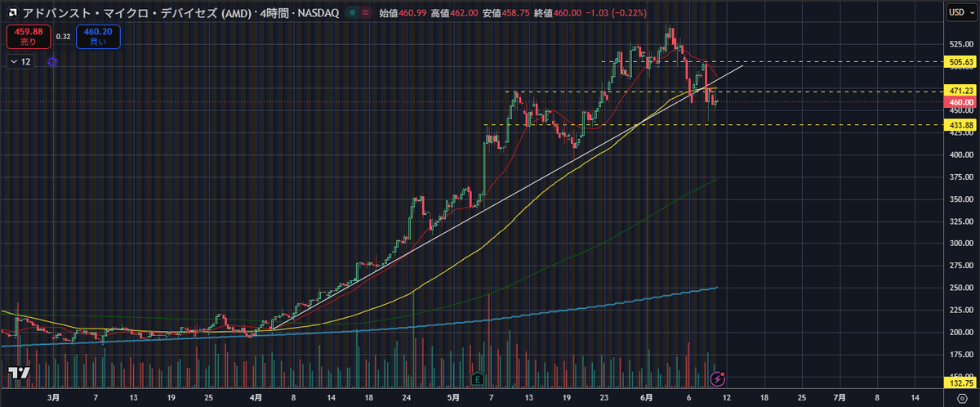
Task: Click the 460.00 current price label
Action: pyautogui.click(x=959, y=102)
